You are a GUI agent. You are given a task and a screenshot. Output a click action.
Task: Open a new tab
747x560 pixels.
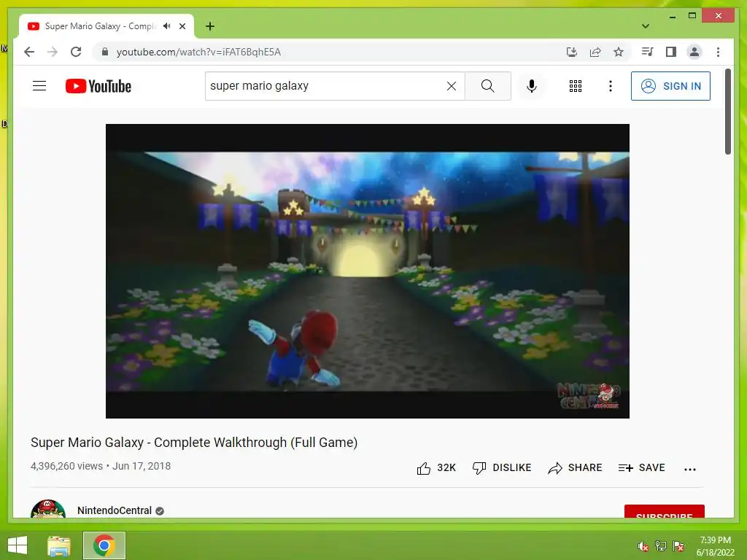coord(209,26)
